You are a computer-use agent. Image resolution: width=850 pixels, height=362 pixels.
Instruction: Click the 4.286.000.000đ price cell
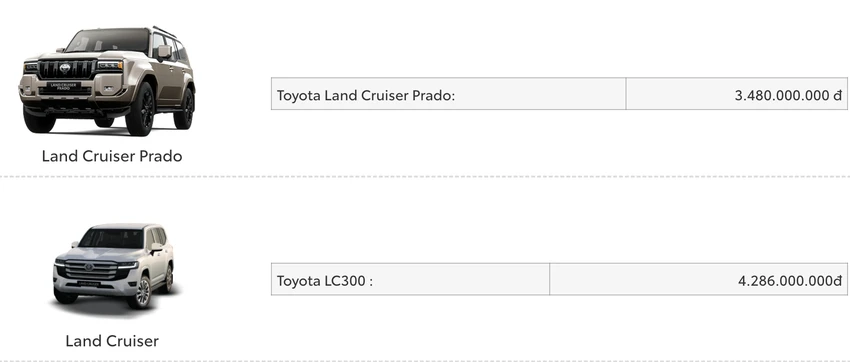[698, 279]
